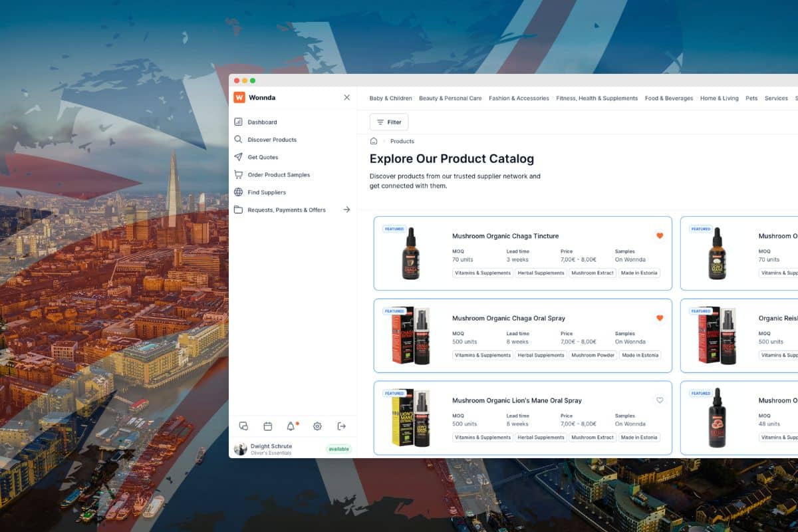Open Mushroom Organic Chaga Tincture title

(x=505, y=236)
